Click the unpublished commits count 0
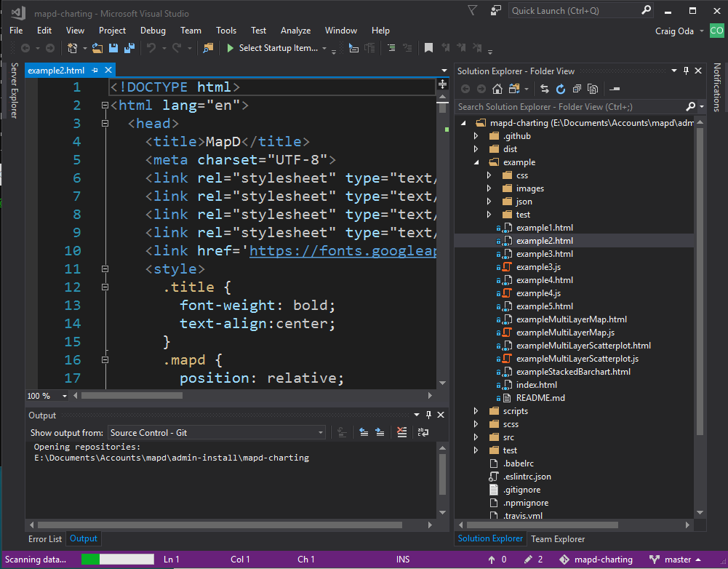This screenshot has height=569, width=728. pos(497,560)
